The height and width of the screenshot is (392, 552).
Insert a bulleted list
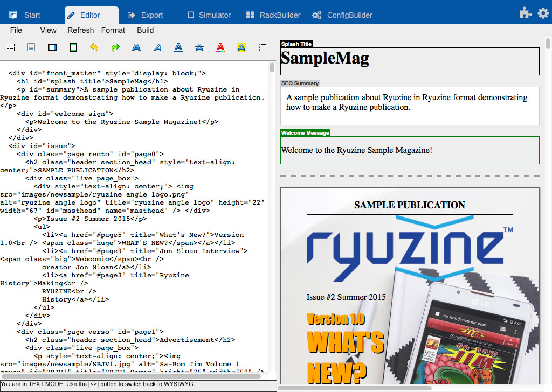pyautogui.click(x=263, y=47)
